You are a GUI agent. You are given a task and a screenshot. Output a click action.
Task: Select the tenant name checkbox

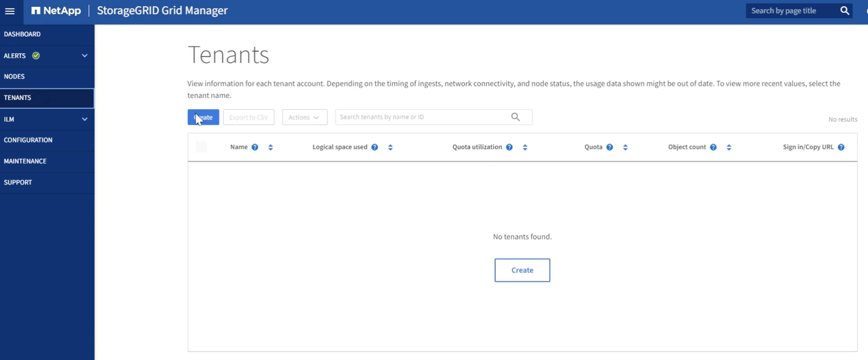tap(202, 147)
